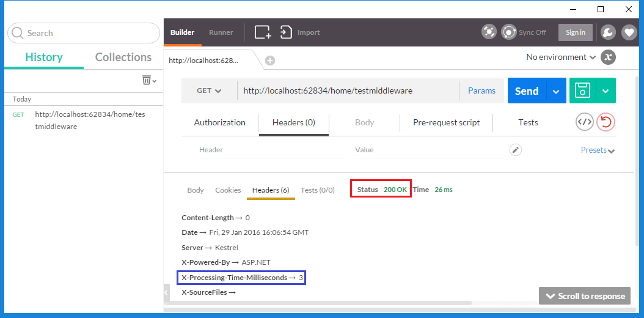644x318 pixels.
Task: Click the Import icon in top bar
Action: [x=286, y=32]
